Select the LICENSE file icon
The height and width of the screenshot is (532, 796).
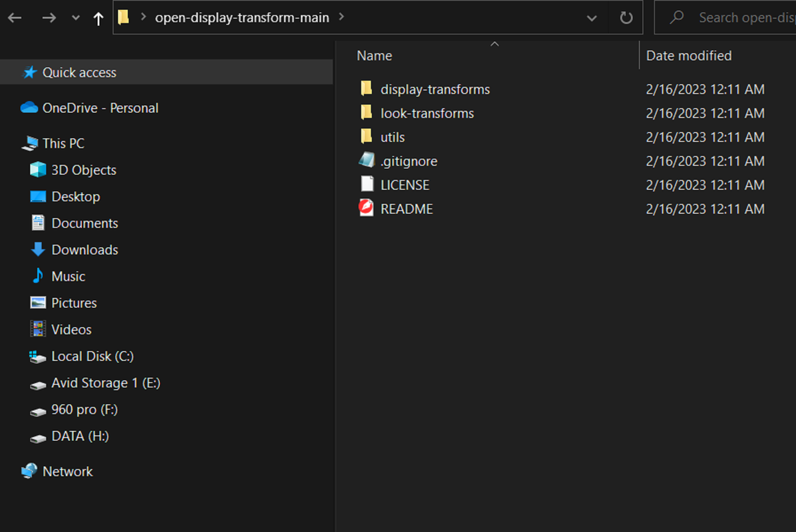pyautogui.click(x=367, y=184)
